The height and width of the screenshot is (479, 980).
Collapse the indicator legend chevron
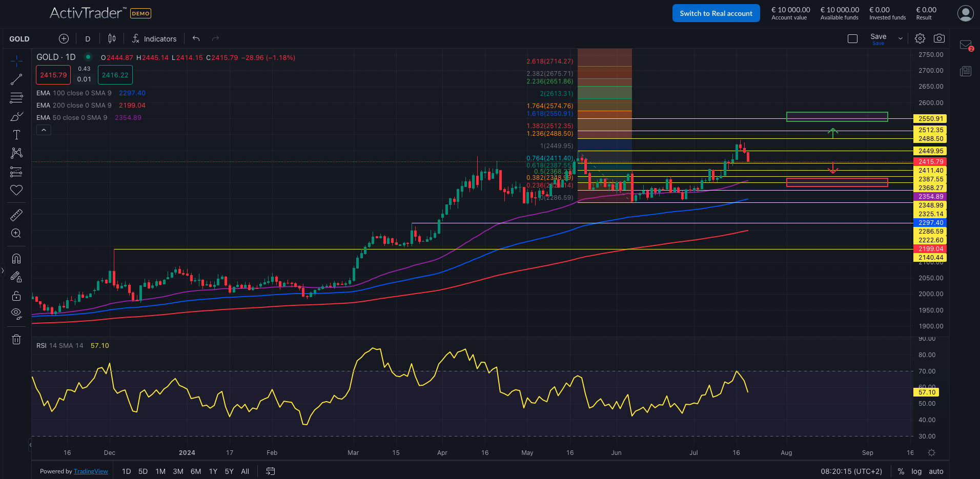click(44, 130)
